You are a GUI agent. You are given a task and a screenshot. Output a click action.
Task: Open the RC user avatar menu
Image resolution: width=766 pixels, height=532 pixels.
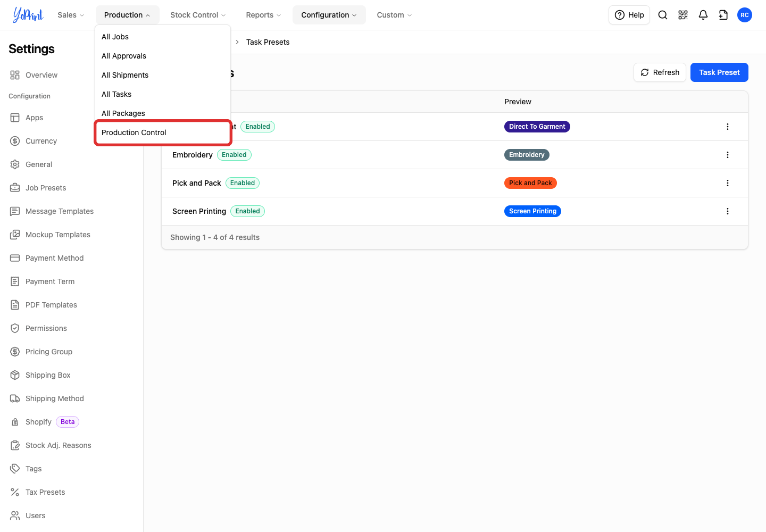tap(745, 15)
